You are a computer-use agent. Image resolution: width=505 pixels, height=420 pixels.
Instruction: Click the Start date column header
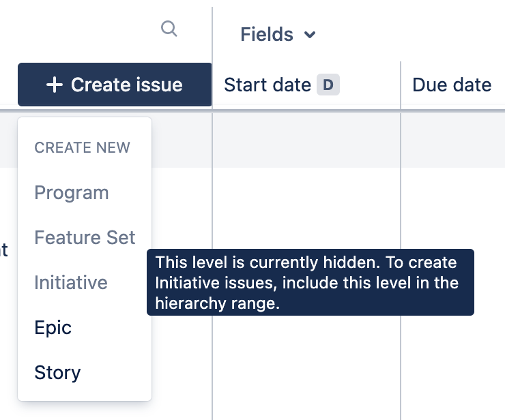click(268, 85)
